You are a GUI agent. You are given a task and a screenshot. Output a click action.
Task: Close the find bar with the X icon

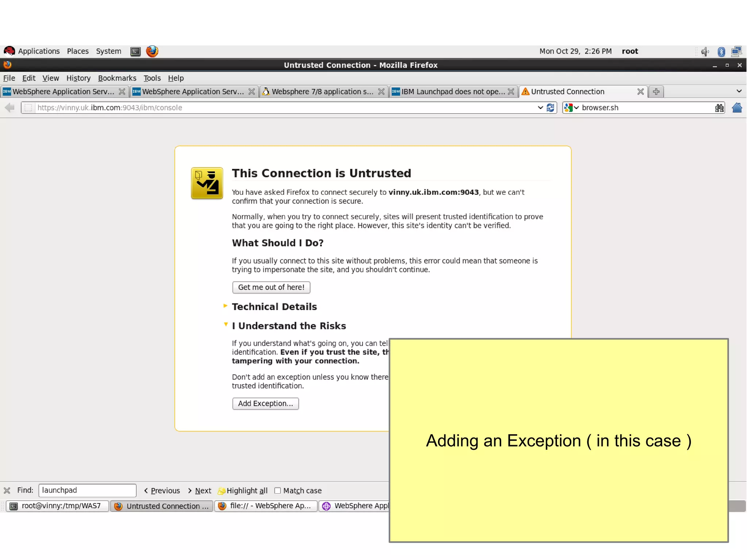(x=7, y=490)
